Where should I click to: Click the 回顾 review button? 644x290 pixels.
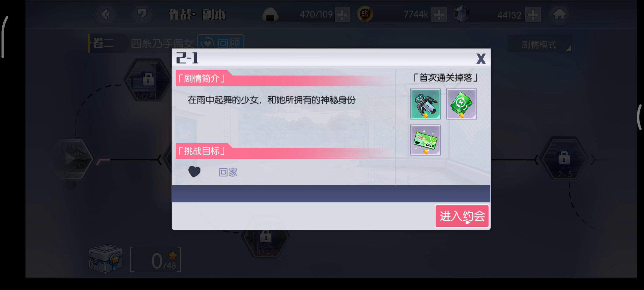pos(221,42)
